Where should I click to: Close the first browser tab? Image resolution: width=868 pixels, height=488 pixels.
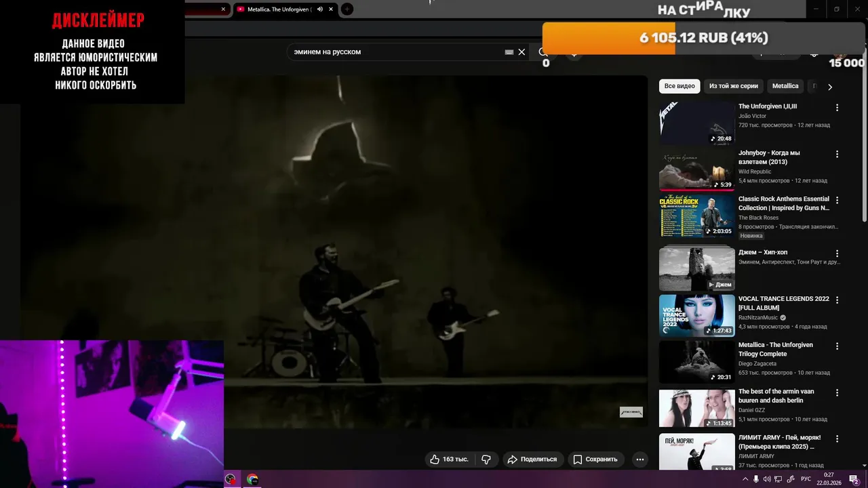223,9
